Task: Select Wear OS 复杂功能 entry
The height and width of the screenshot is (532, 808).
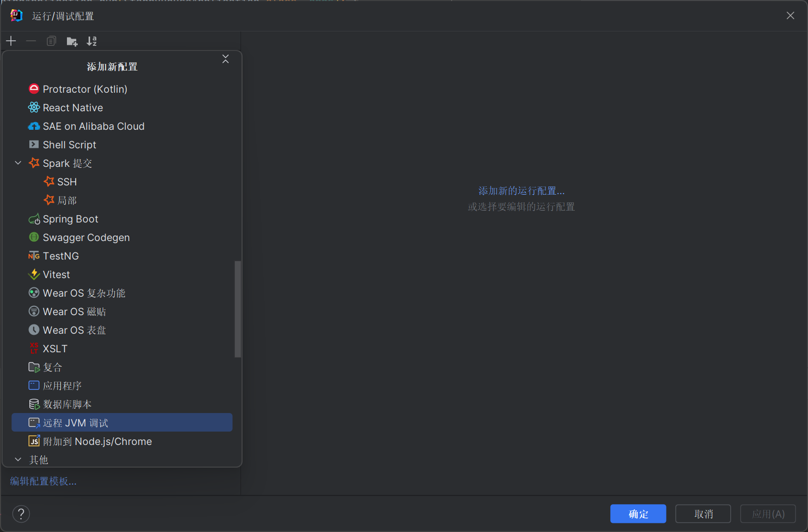Action: 122,293
